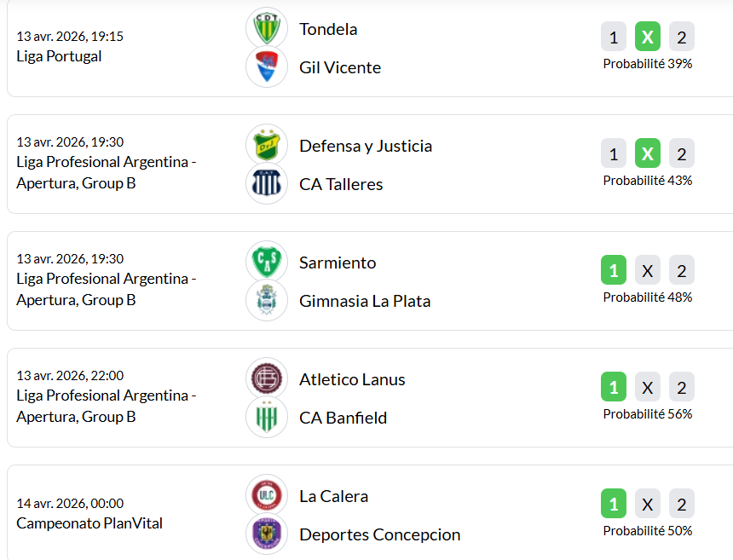Open the Tondela team name link
This screenshot has height=560, width=733.
click(x=328, y=29)
